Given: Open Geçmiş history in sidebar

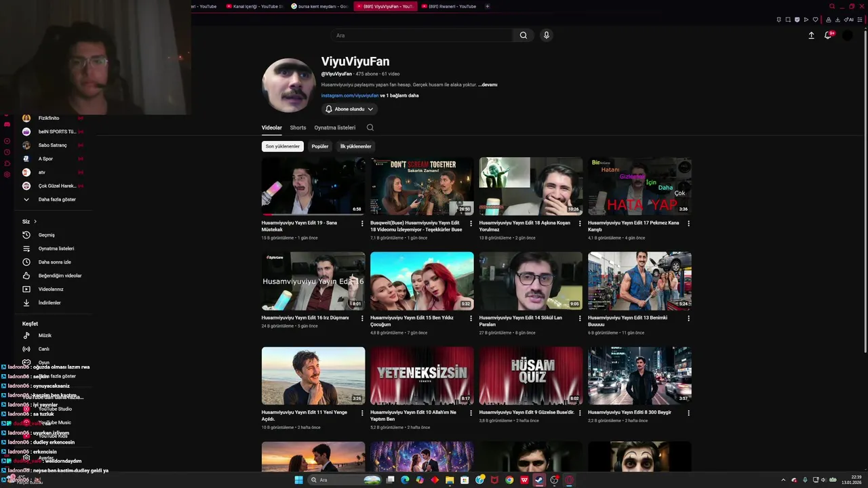Looking at the screenshot, I should (47, 235).
